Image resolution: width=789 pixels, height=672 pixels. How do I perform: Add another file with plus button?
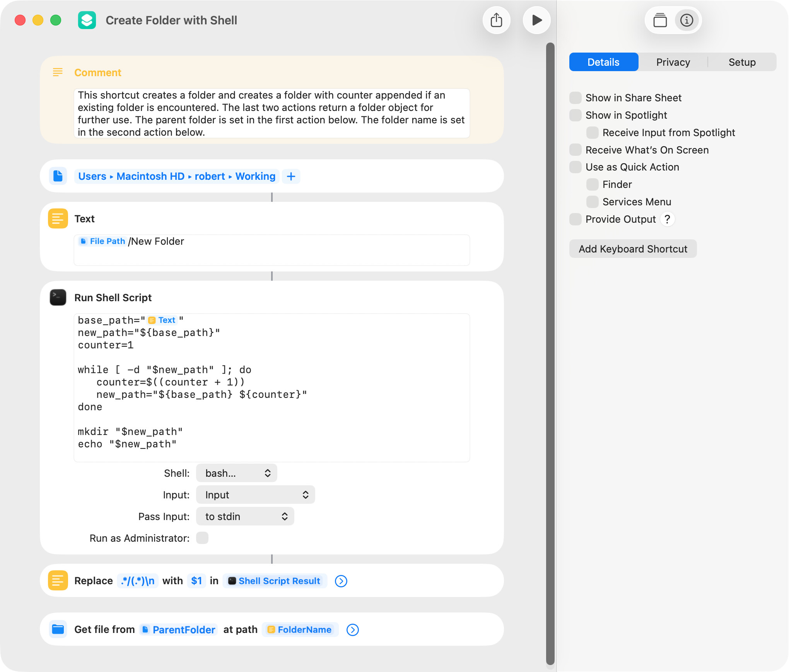pos(291,176)
